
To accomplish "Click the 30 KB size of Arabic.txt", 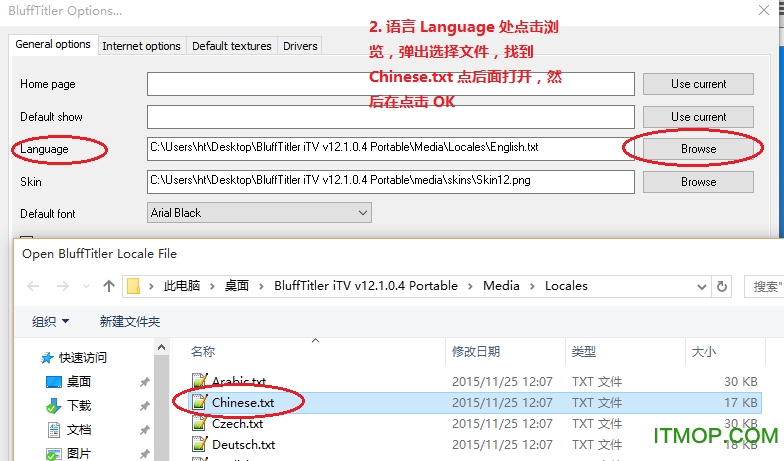I will click(x=740, y=382).
